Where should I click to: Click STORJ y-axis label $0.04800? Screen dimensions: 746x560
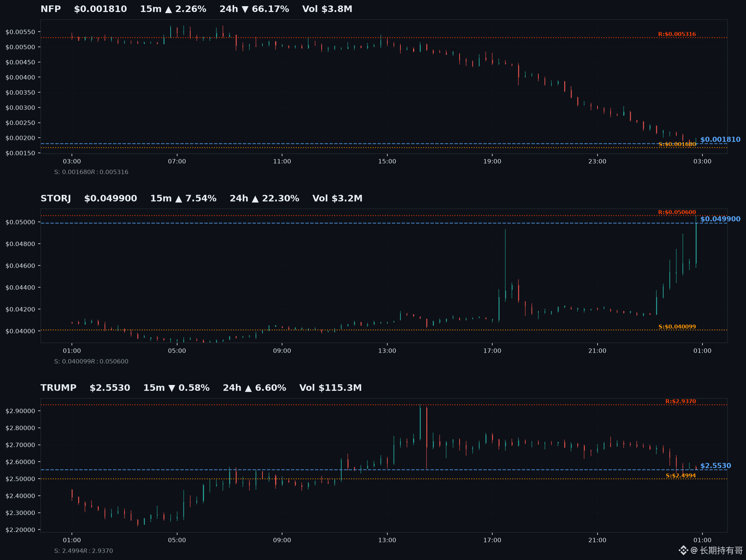[20, 244]
